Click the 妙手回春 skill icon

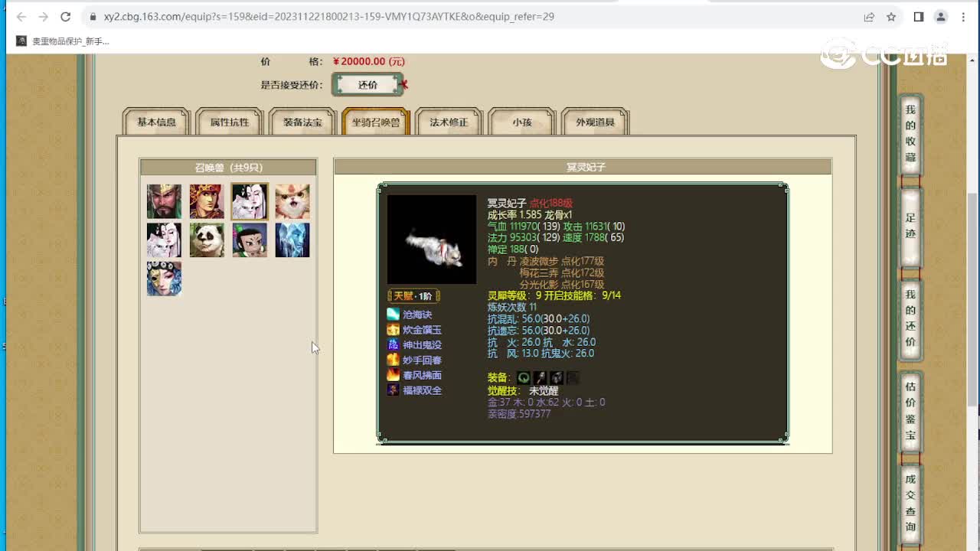(393, 360)
